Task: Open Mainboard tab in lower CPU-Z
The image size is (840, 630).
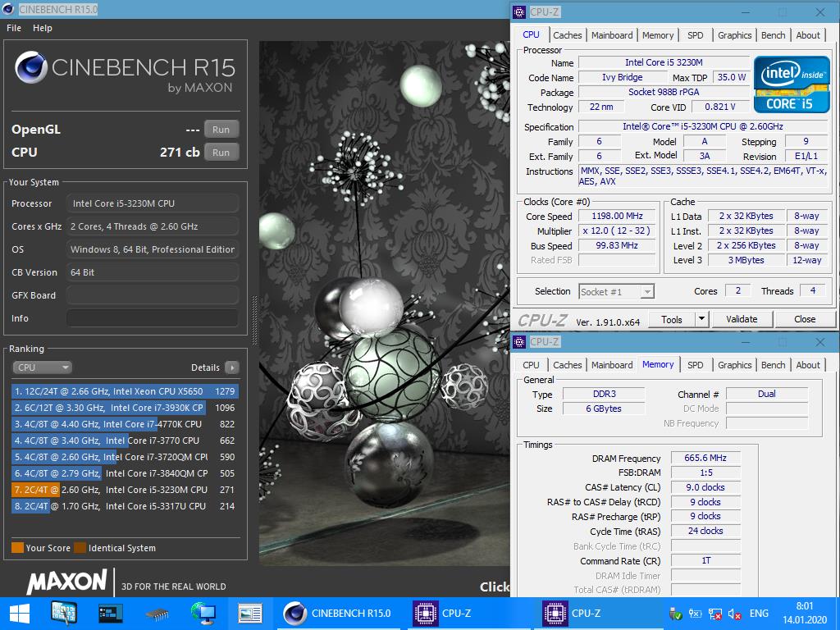Action: 612,365
